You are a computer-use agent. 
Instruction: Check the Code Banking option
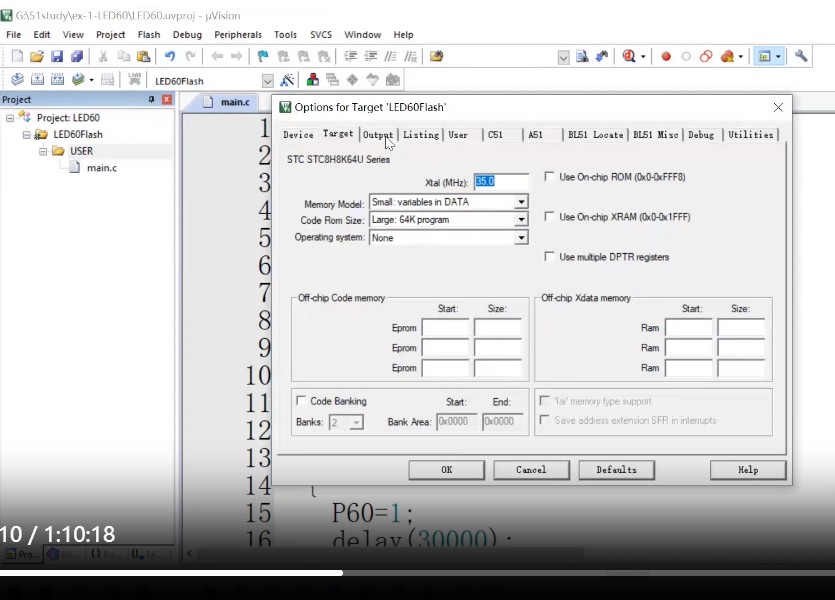(x=301, y=401)
